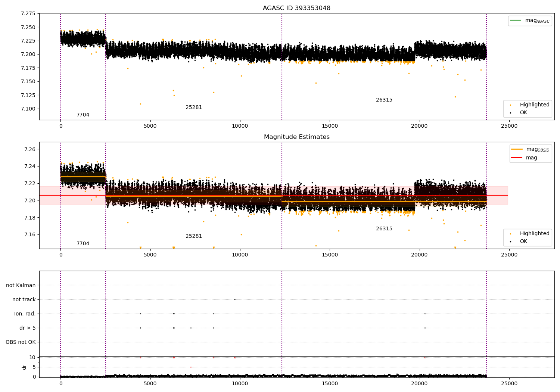Click the 'OBS not OK' row label
The image size is (560, 392).
21,342
